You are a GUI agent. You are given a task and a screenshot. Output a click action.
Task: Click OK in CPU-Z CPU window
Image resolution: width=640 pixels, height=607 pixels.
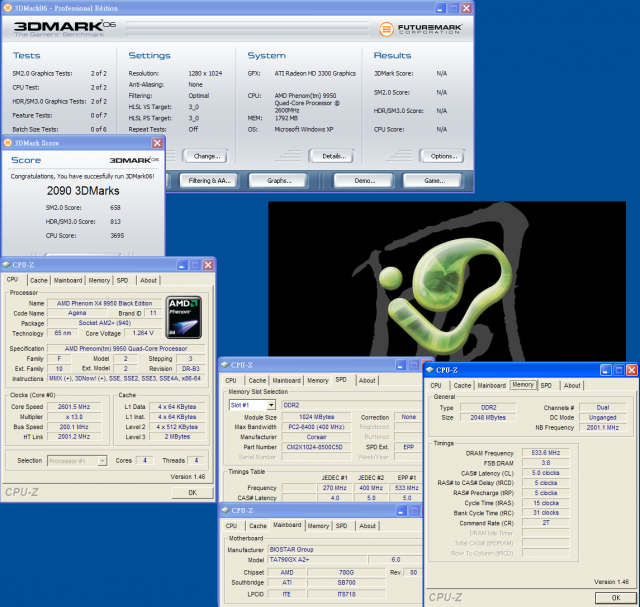point(192,493)
